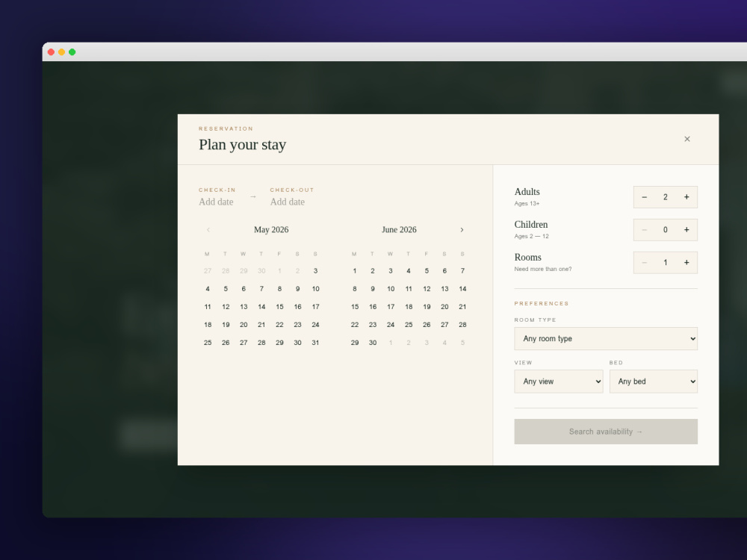The height and width of the screenshot is (560, 747).
Task: Increase the Rooms count
Action: pyautogui.click(x=686, y=263)
